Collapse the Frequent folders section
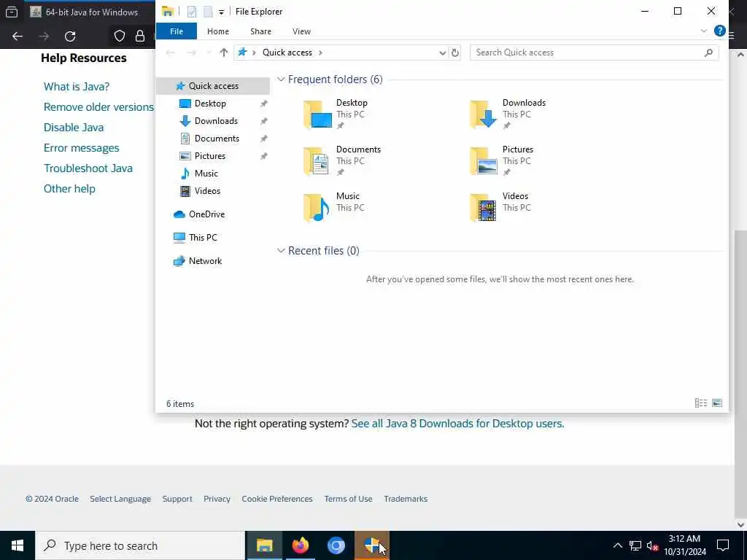 (281, 79)
